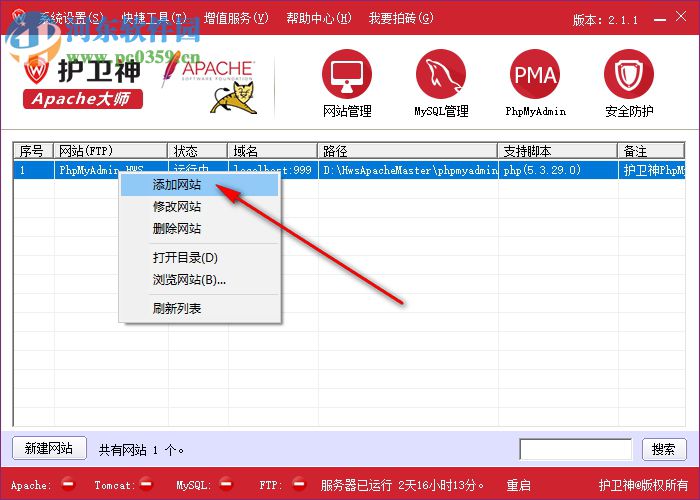Click the 重启 restart link
Screen dimensions: 700x500
(x=518, y=485)
